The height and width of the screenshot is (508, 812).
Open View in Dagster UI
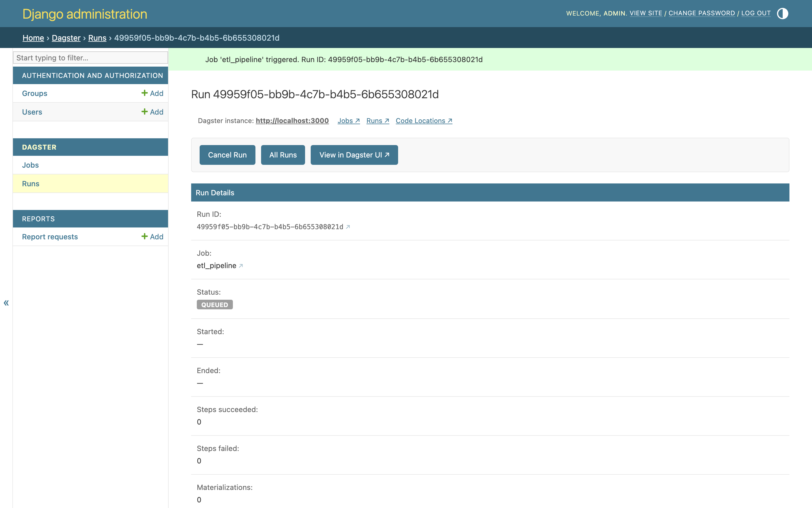pos(354,155)
